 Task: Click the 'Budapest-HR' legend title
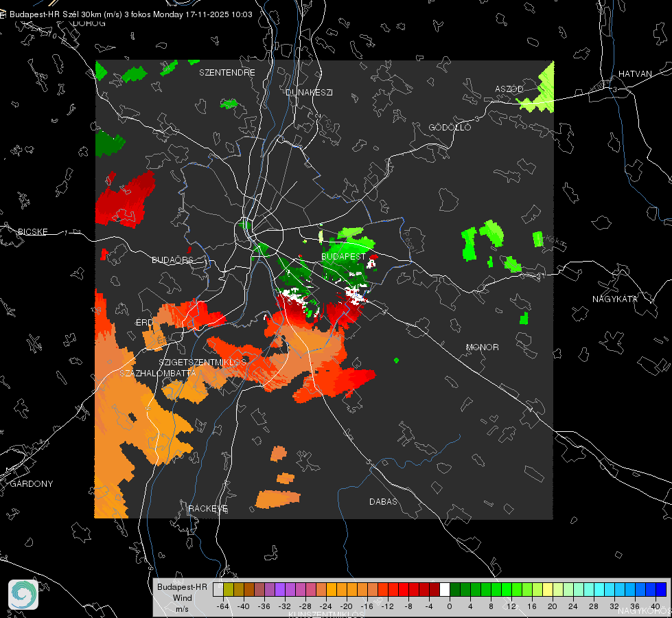[x=182, y=587]
